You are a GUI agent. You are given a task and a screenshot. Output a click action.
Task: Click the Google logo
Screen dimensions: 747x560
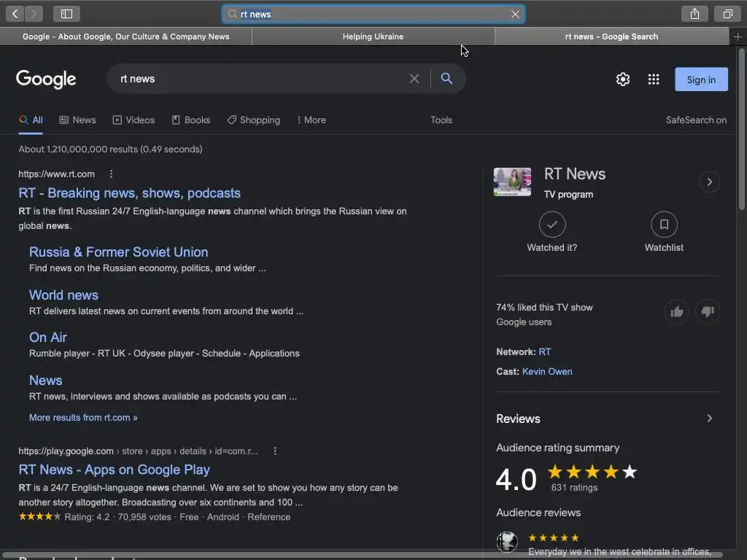46,79
